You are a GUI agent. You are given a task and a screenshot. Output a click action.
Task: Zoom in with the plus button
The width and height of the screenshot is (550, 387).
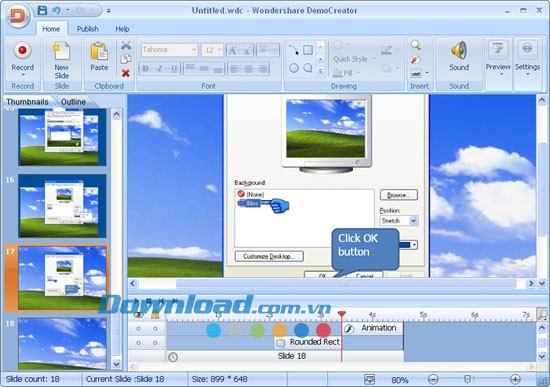515,379
